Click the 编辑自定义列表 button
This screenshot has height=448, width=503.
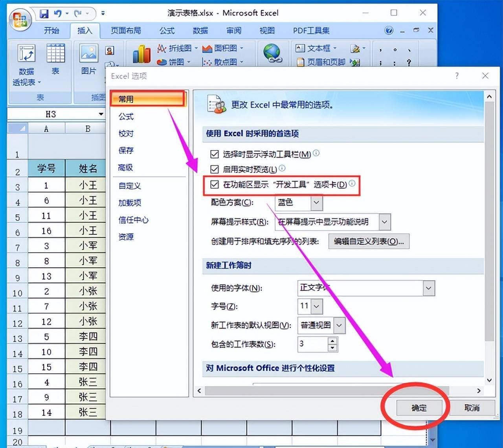(369, 241)
